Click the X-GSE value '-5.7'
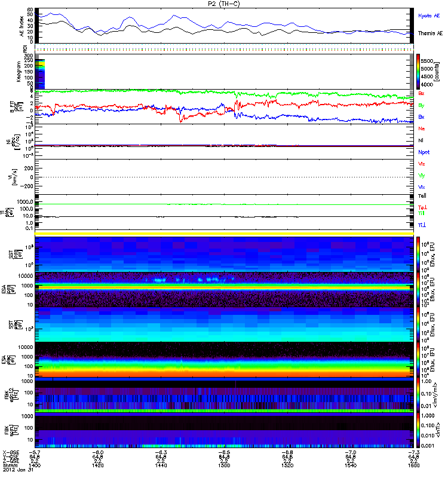 click(35, 452)
